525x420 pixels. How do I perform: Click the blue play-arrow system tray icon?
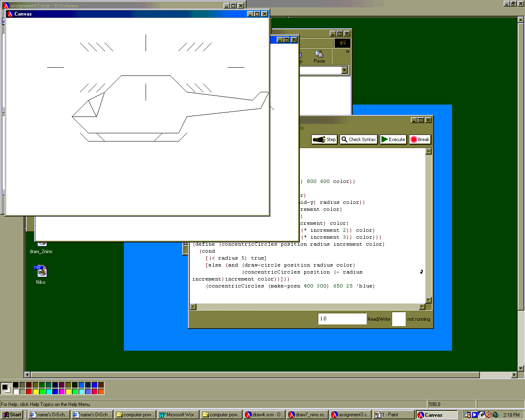point(475,415)
